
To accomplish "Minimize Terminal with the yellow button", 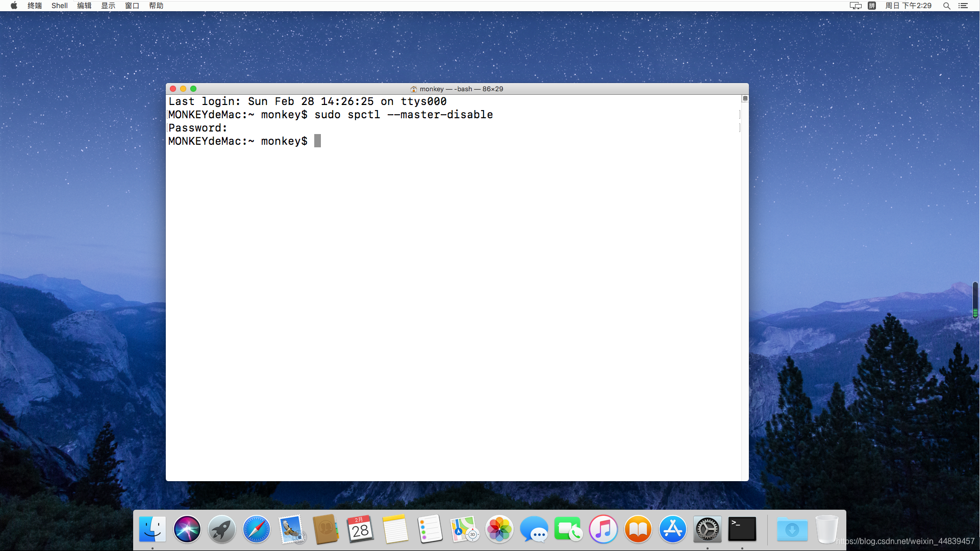I will (183, 89).
